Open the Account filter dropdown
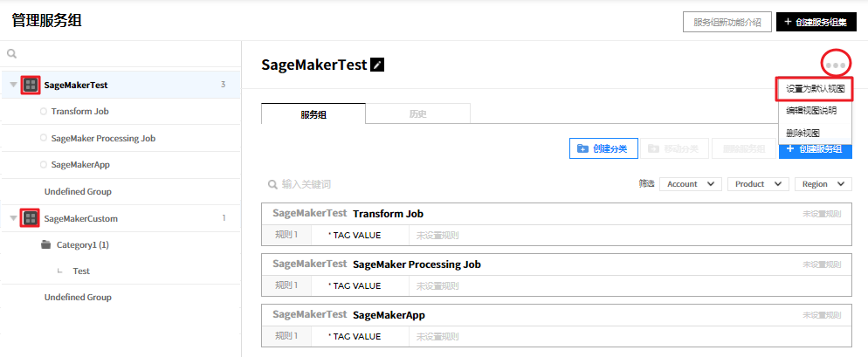868x357 pixels. [690, 184]
